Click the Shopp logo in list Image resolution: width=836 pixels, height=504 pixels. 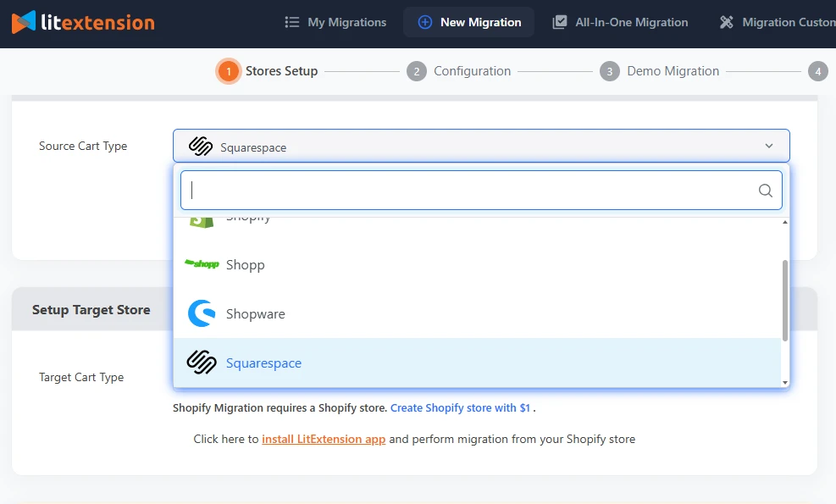(202, 264)
